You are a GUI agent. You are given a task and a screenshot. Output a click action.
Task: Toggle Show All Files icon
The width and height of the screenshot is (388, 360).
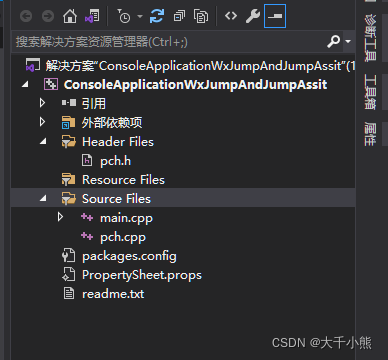[201, 16]
